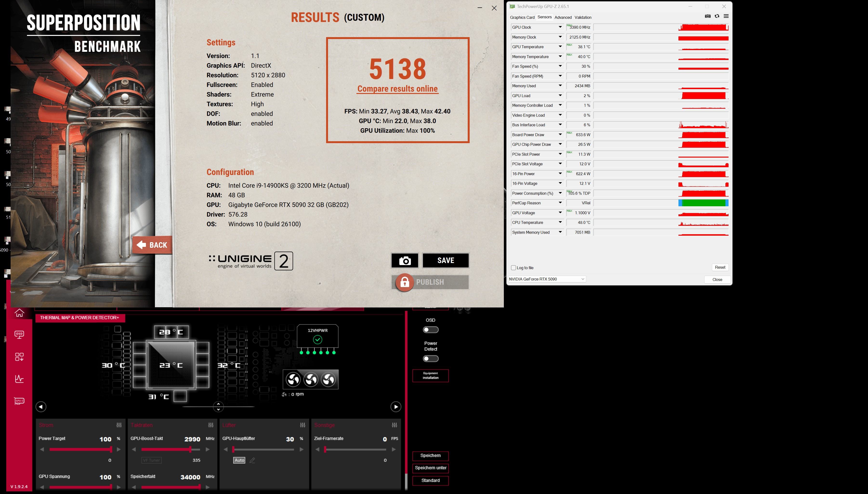The width and height of the screenshot is (868, 494).
Task: Open the home icon in Gigabyte sidebar
Action: click(19, 313)
